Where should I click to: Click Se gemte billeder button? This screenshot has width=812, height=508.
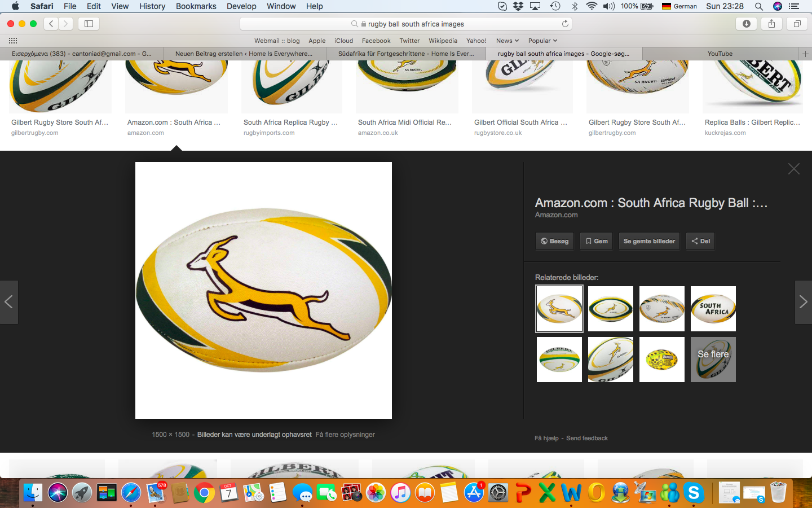649,241
